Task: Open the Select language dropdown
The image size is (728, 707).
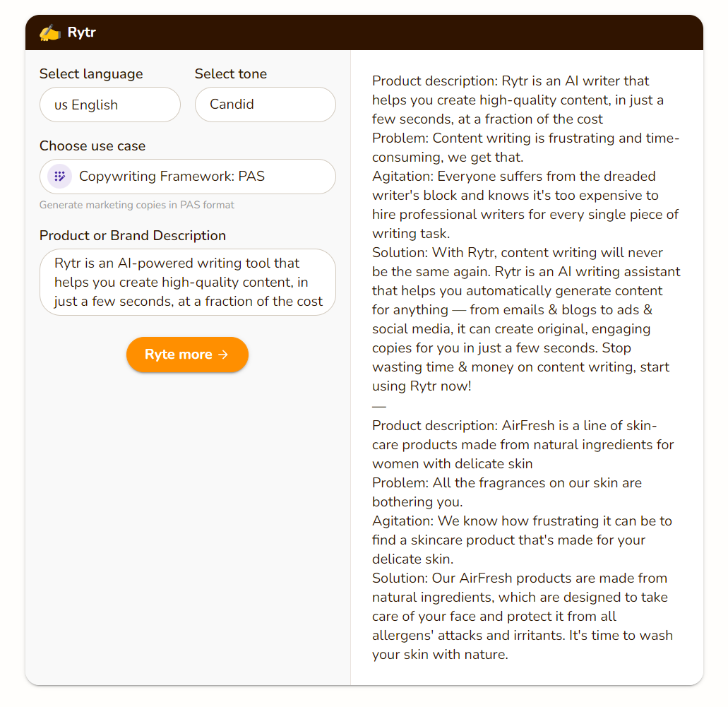Action: click(110, 105)
